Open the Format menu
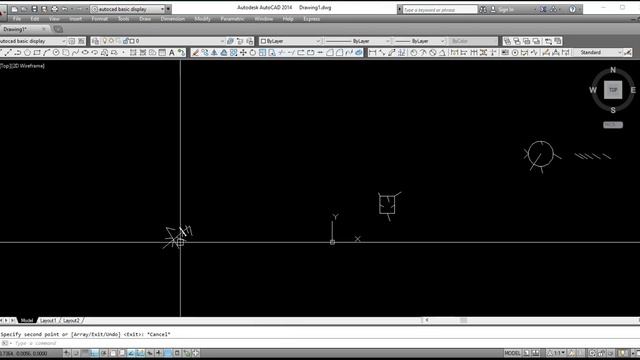The height and width of the screenshot is (360, 640). (100, 19)
